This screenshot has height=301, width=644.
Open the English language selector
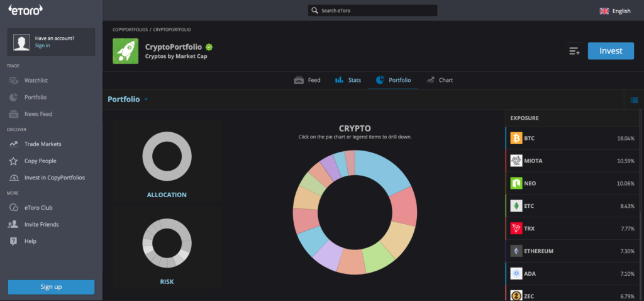(x=615, y=11)
